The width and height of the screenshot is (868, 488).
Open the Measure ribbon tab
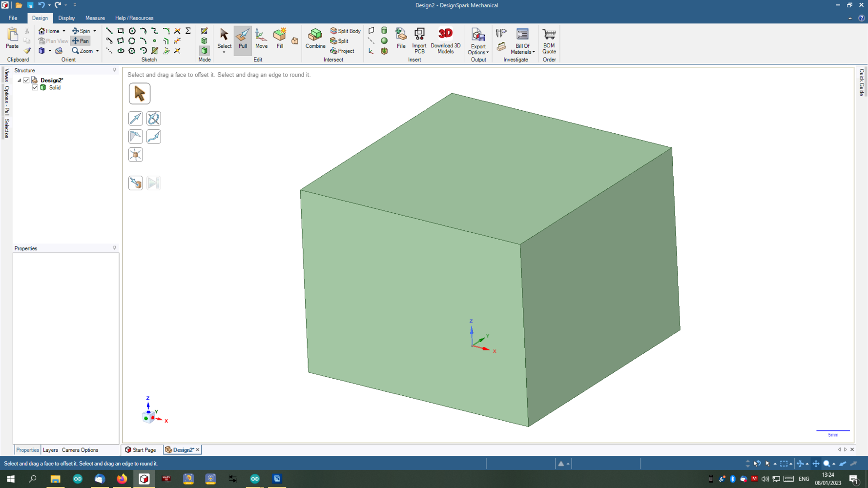pyautogui.click(x=95, y=18)
